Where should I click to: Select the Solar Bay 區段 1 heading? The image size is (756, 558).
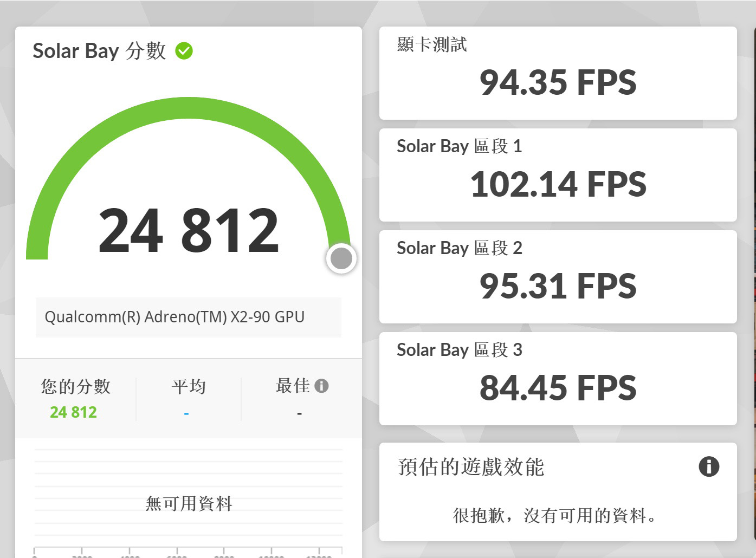point(459,146)
